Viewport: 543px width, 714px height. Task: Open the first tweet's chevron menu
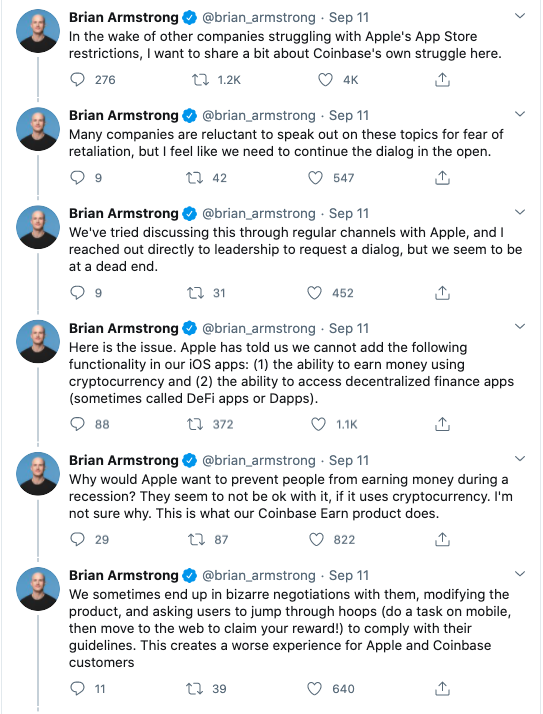tap(520, 16)
